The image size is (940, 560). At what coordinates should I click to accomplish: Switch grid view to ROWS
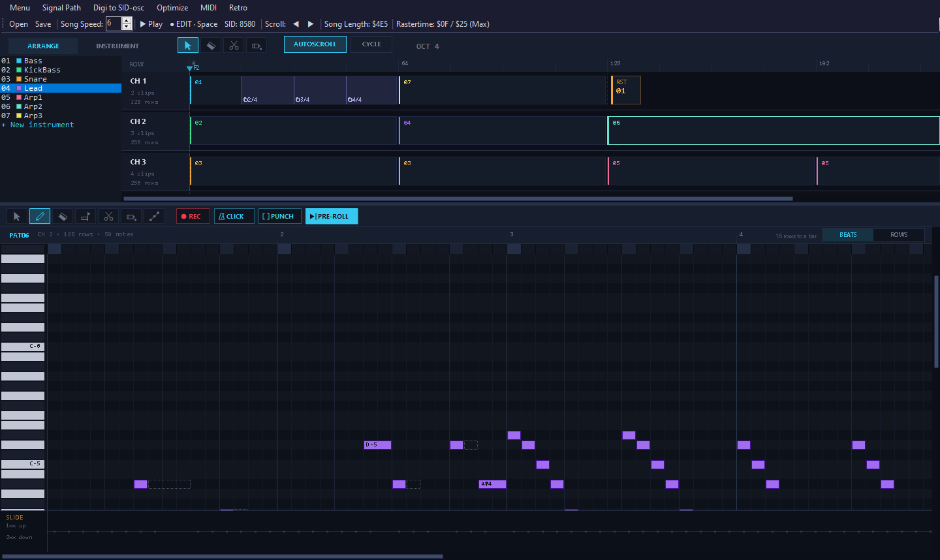899,235
